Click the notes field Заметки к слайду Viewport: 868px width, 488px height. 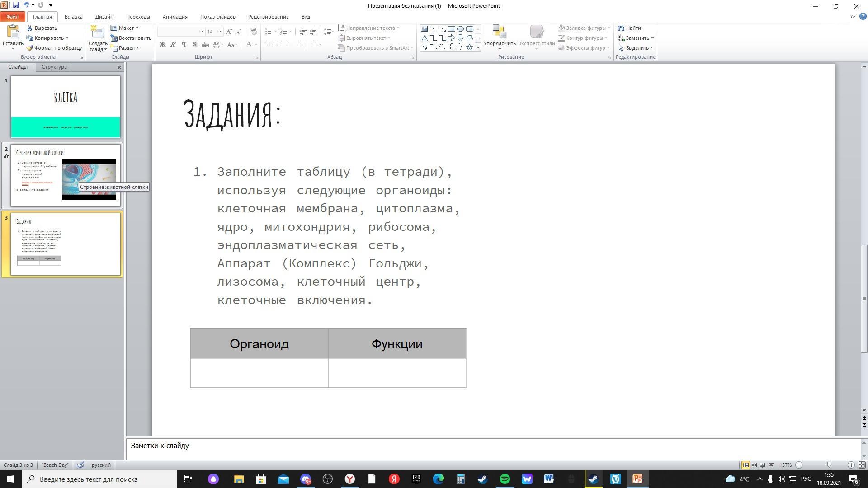pos(493,449)
